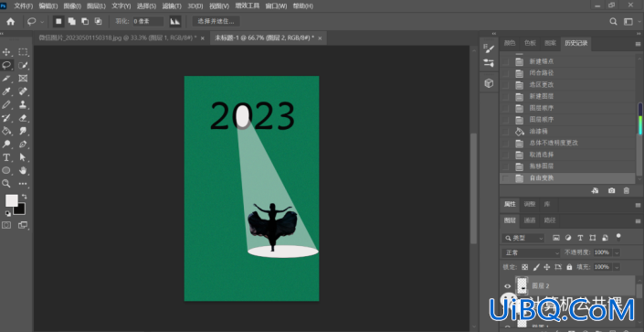644x332 pixels.
Task: Choose New Selection mode
Action: 58,21
